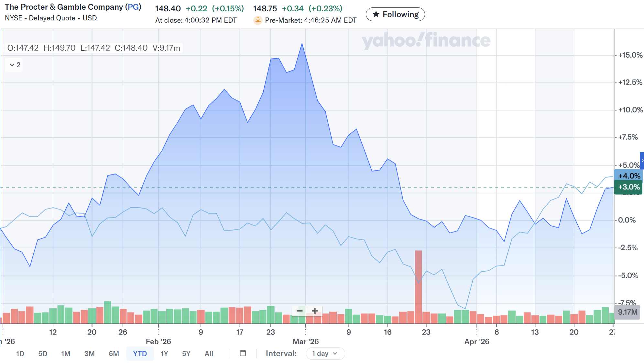This screenshot has height=363, width=644.
Task: Click the pre-market sunrise icon
Action: (x=258, y=20)
